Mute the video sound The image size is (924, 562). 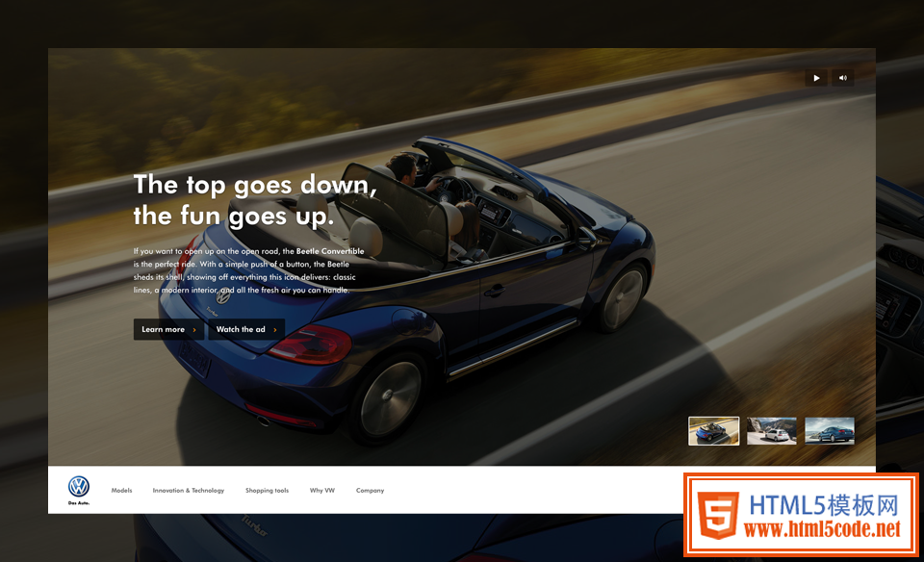coord(843,78)
